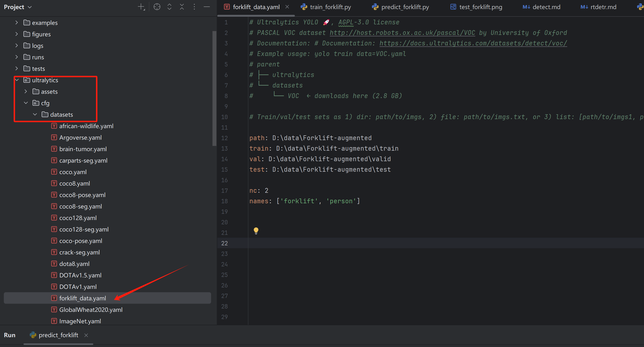Viewport: 644px width, 347px height.
Task: Open Project panel options via kebab menu icon
Action: coord(194,7)
